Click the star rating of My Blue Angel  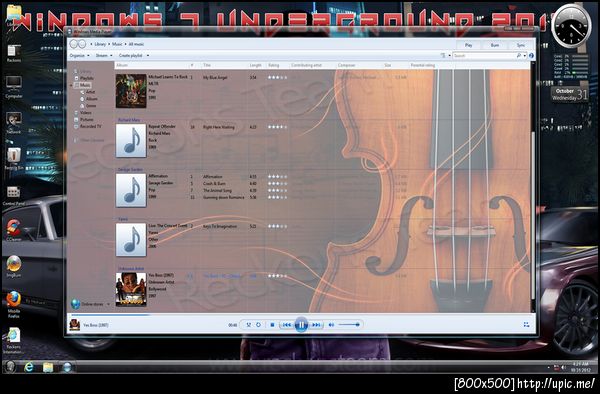[x=277, y=78]
